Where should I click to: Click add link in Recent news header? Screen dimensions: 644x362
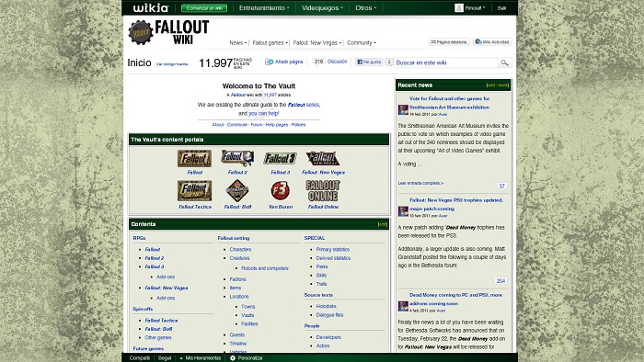(491, 85)
